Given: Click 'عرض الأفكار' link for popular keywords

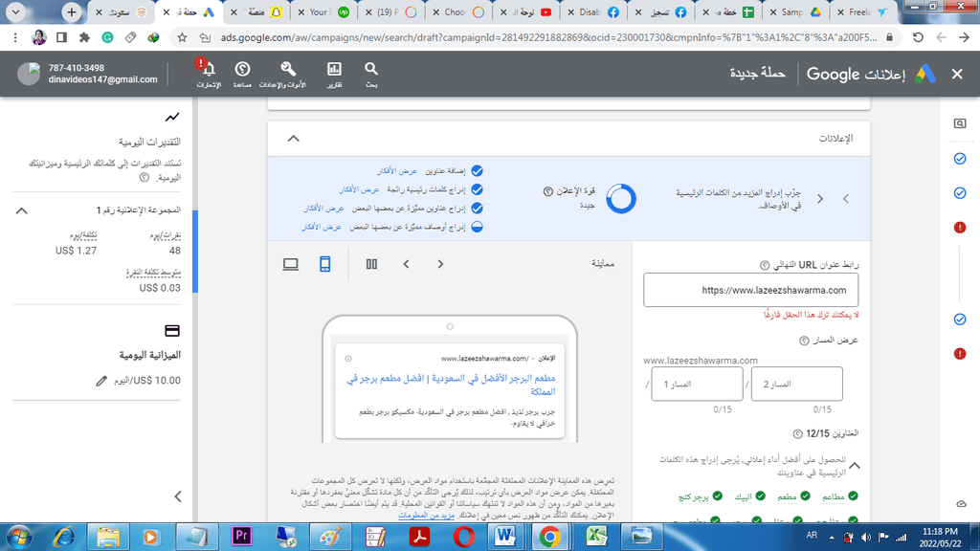Looking at the screenshot, I should pos(360,189).
